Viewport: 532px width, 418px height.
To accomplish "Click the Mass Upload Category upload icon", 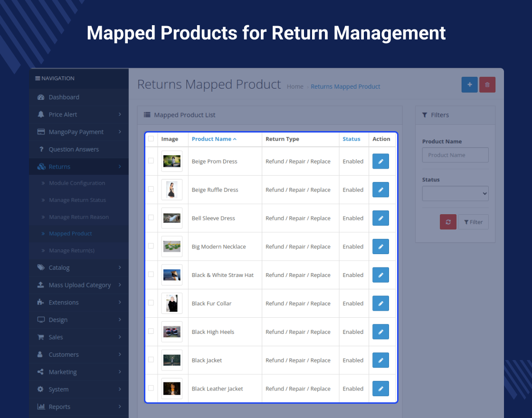I will tap(41, 285).
